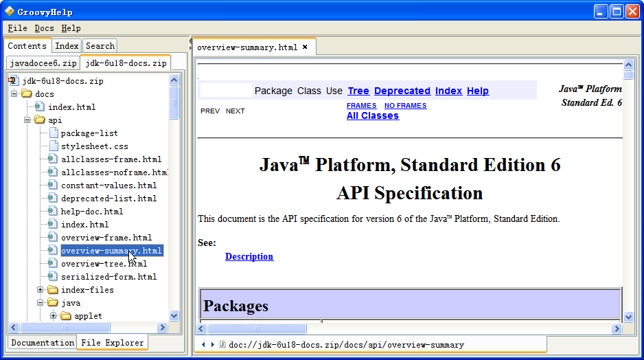Open the Help menu
This screenshot has width=644, height=360.
coord(71,28)
